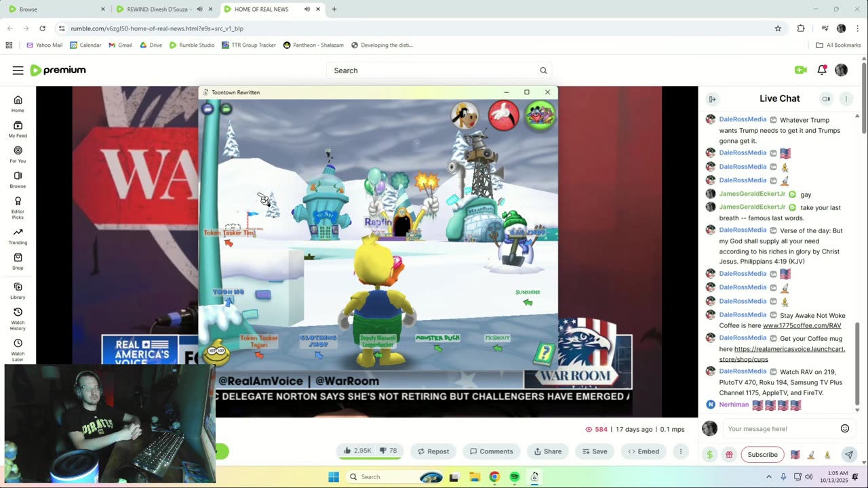Image resolution: width=868 pixels, height=488 pixels.
Task: Open the Comments section button
Action: tap(491, 451)
